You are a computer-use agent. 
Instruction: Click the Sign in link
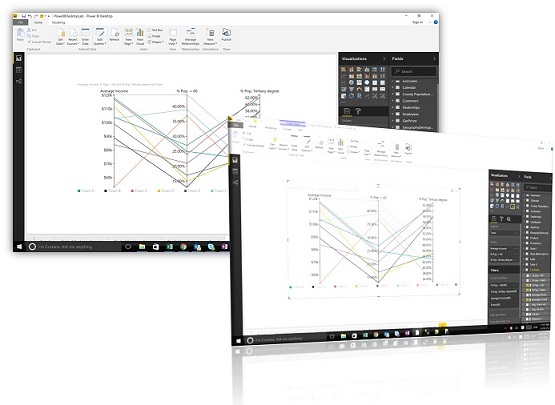click(x=418, y=22)
